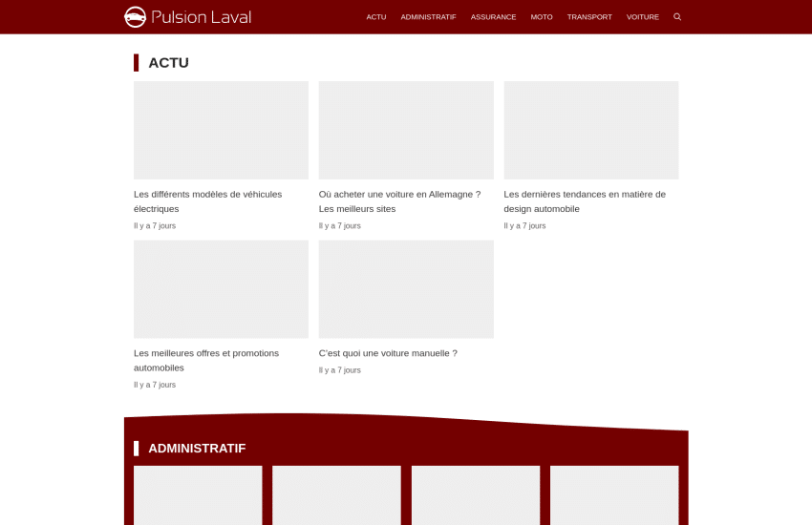Click thumbnail above offres et promotions article
The width and height of the screenshot is (812, 525).
(221, 289)
